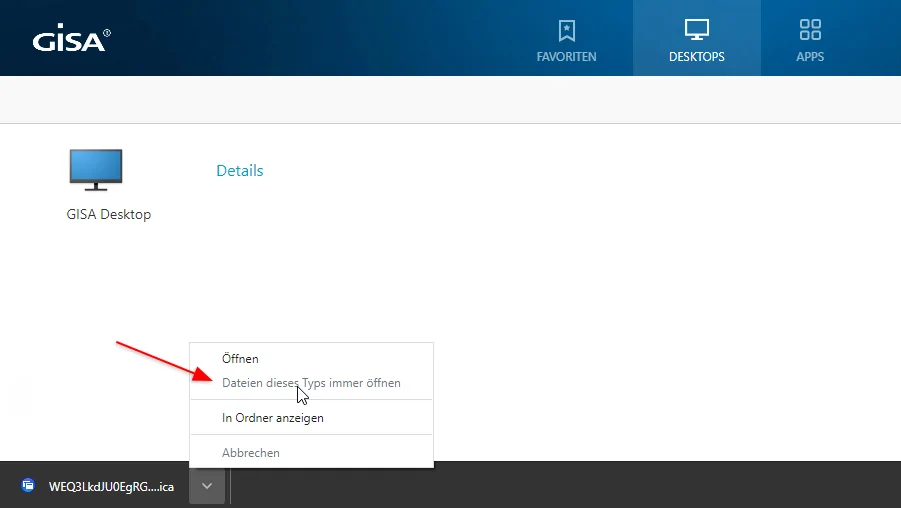Toggle the download options chevron
The image size is (901, 508).
tap(207, 486)
